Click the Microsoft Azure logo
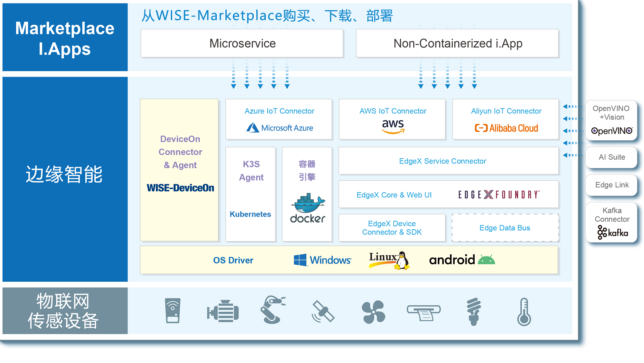644x363 pixels. point(280,128)
